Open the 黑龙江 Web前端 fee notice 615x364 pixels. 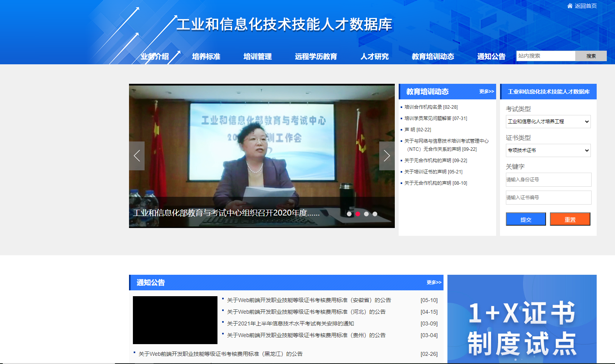click(221, 354)
